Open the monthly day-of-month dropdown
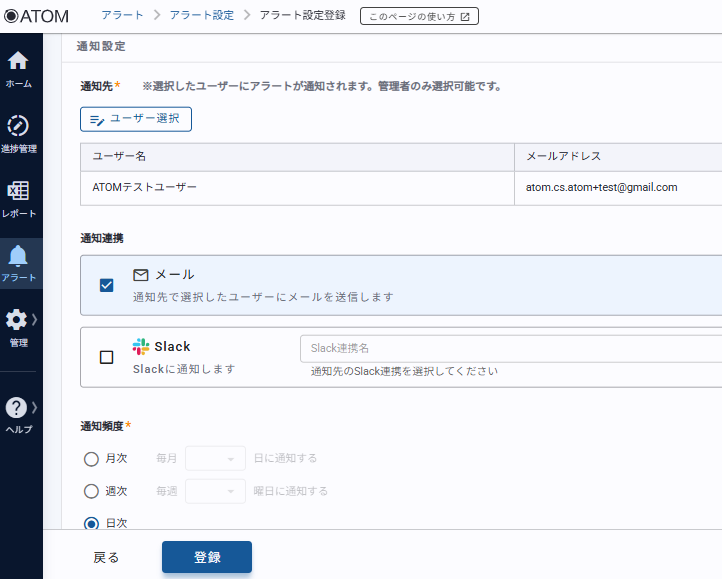722x579 pixels. 215,459
